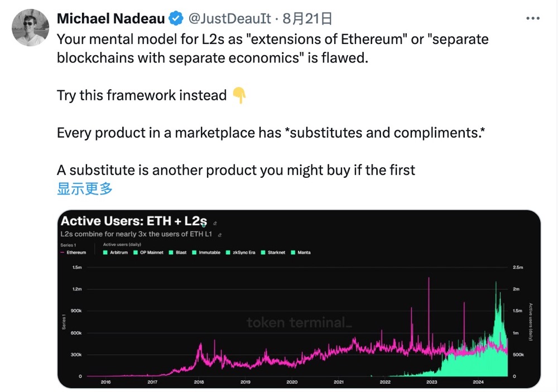The width and height of the screenshot is (558, 392).
Task: Click the edit pencil beside chart title
Action: click(215, 223)
